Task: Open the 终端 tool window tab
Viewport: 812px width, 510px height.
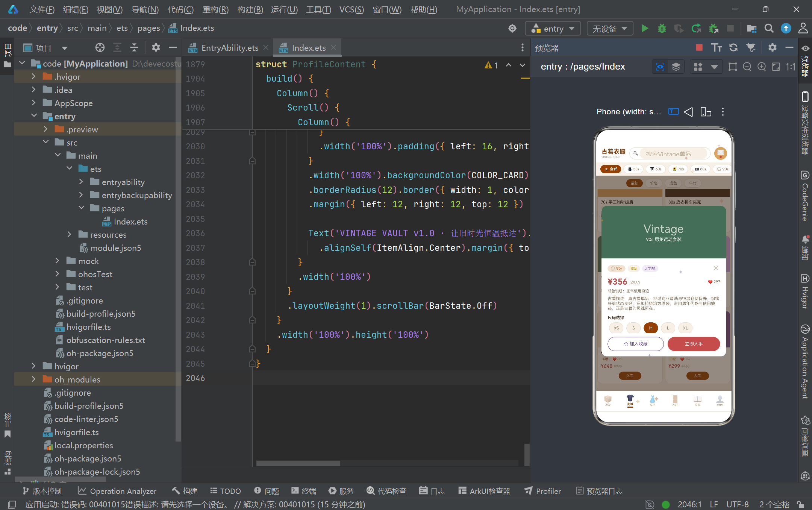Action: 304,491
